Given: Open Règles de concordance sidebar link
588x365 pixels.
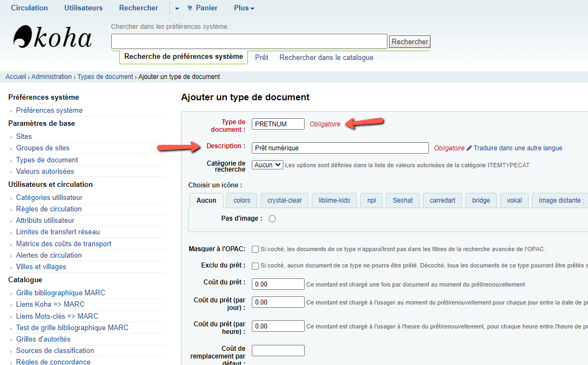Looking at the screenshot, I should pyautogui.click(x=53, y=362).
